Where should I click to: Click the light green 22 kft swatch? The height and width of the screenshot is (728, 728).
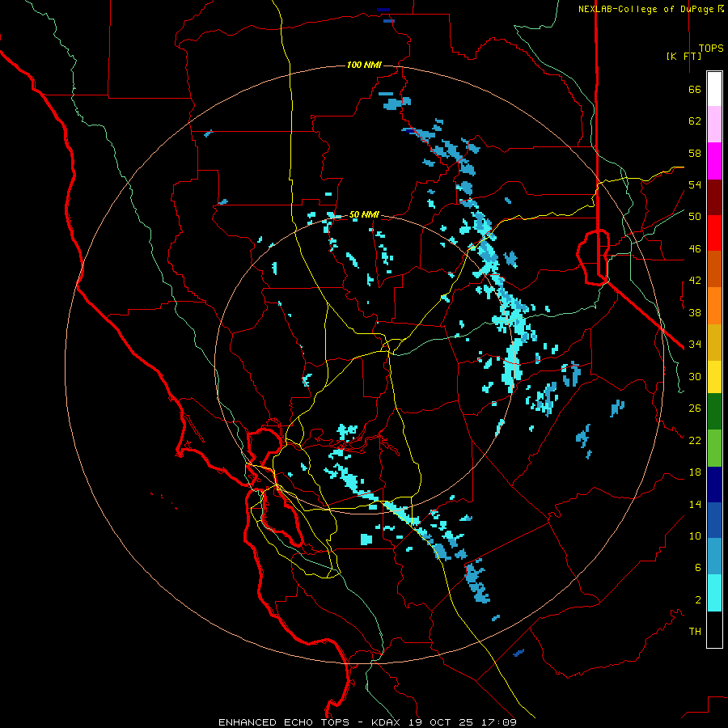click(714, 448)
